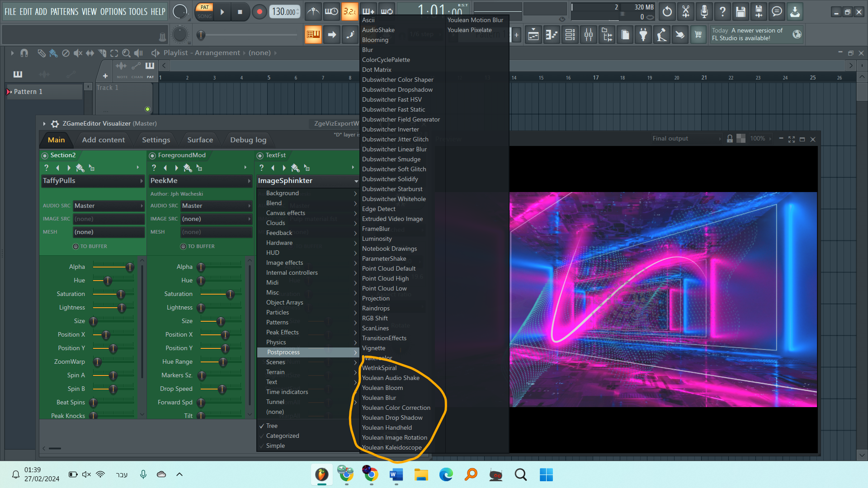Switch to the Add content tab
Viewport: 868px width, 488px height.
[x=103, y=140]
